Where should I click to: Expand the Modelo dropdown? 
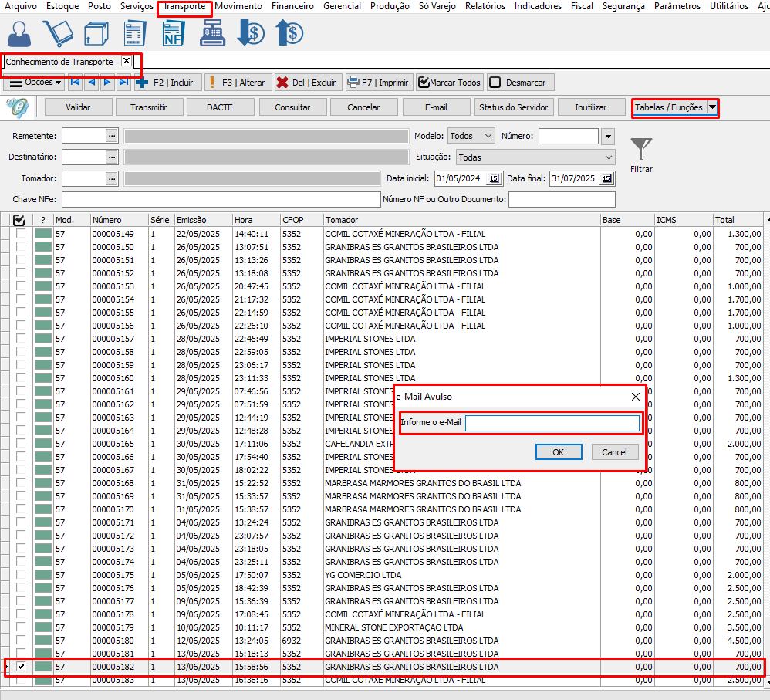click(x=488, y=136)
